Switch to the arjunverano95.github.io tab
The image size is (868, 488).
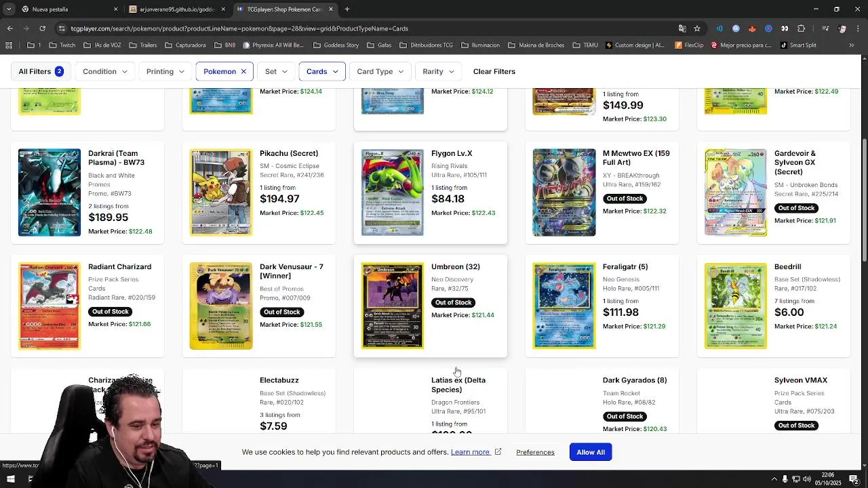click(x=176, y=9)
